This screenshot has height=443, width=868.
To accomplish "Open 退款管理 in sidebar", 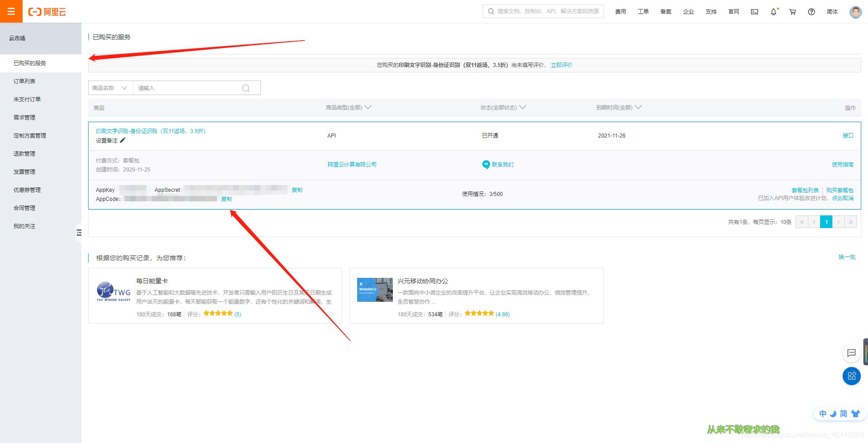I will point(41,154).
